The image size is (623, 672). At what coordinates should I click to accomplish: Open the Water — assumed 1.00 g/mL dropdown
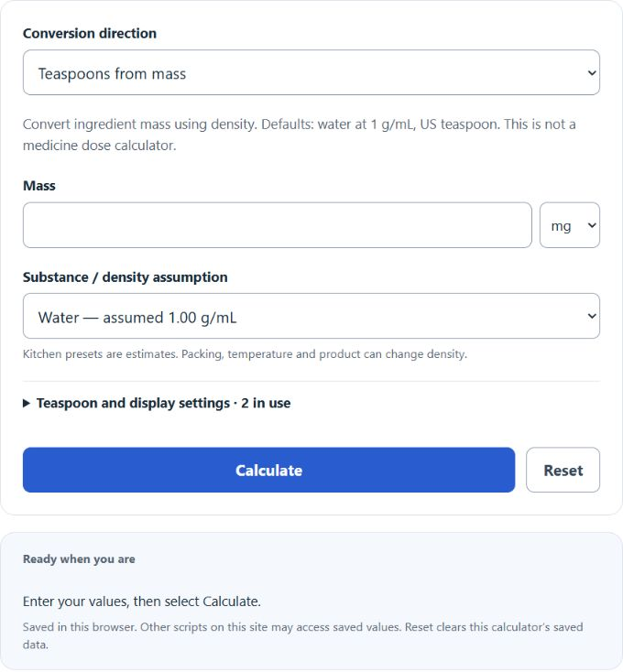(311, 316)
